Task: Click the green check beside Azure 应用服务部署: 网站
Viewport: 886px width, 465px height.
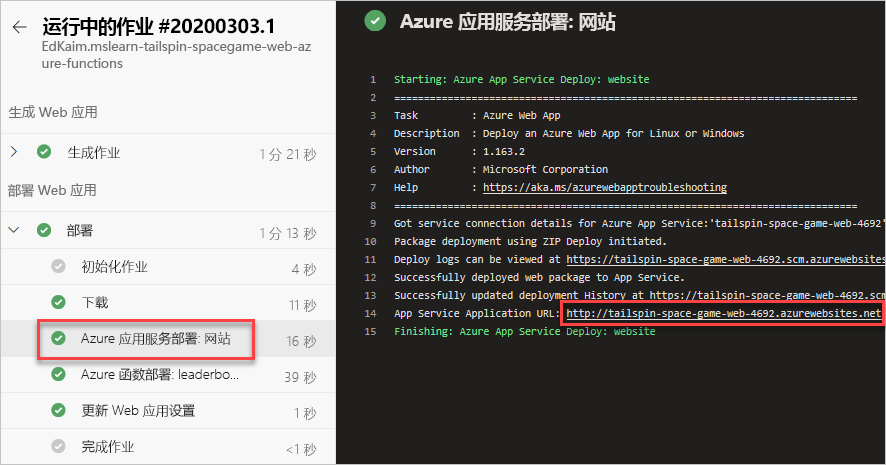Action: coord(58,338)
